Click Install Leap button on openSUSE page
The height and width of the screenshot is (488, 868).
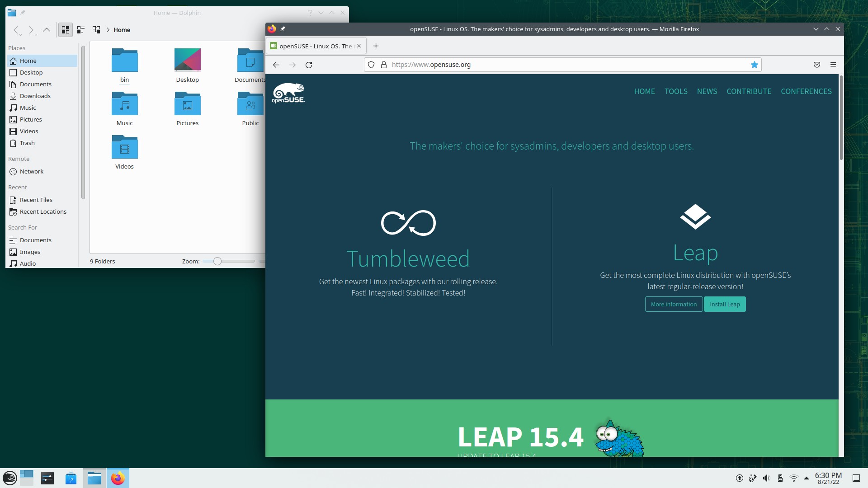pyautogui.click(x=725, y=304)
